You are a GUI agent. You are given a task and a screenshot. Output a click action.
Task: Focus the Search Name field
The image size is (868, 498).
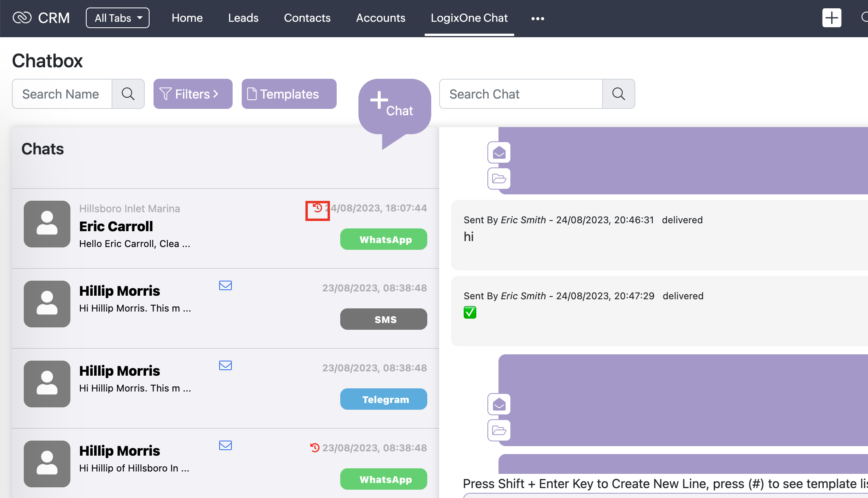(x=62, y=94)
